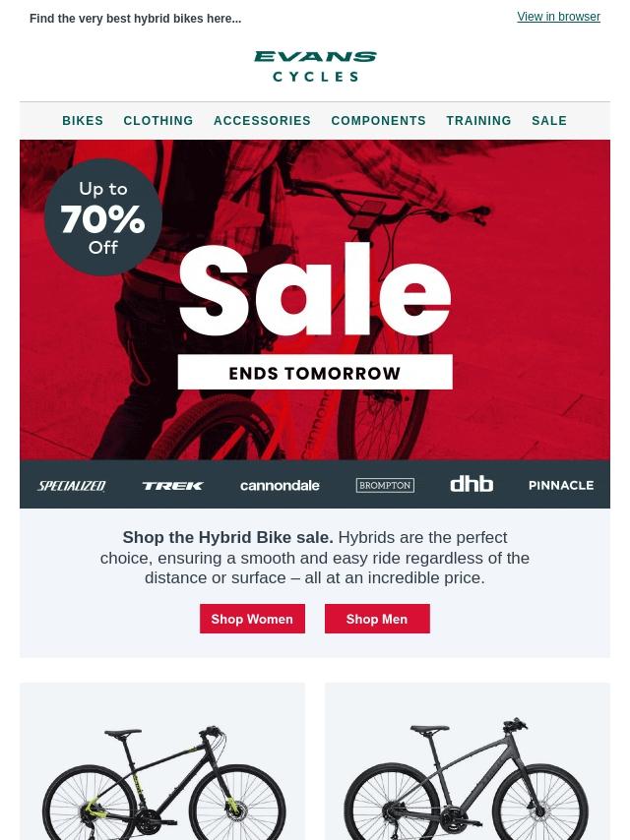Visit the Sale navigation link
The width and height of the screenshot is (630, 840).
pos(549,121)
